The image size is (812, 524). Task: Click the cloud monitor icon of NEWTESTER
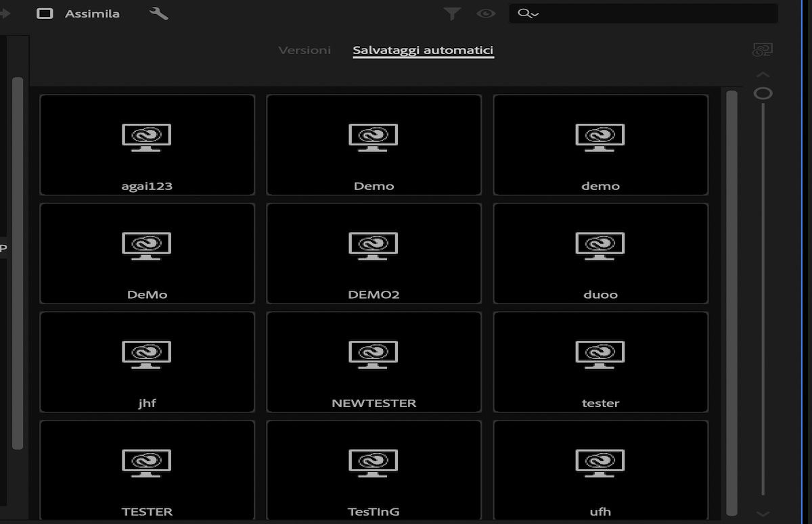[374, 355]
